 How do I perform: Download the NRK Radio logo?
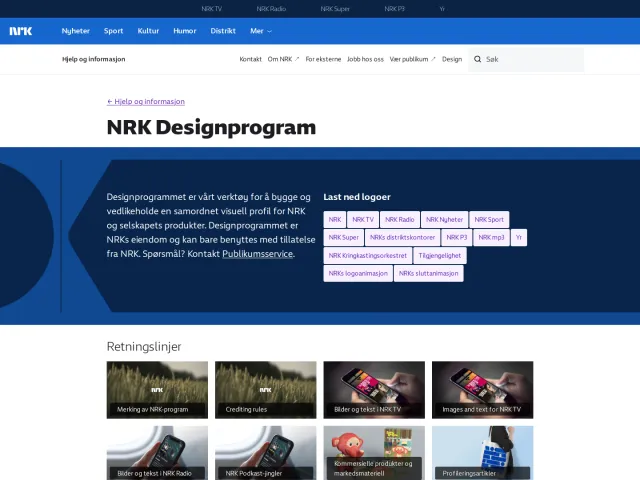[400, 220]
